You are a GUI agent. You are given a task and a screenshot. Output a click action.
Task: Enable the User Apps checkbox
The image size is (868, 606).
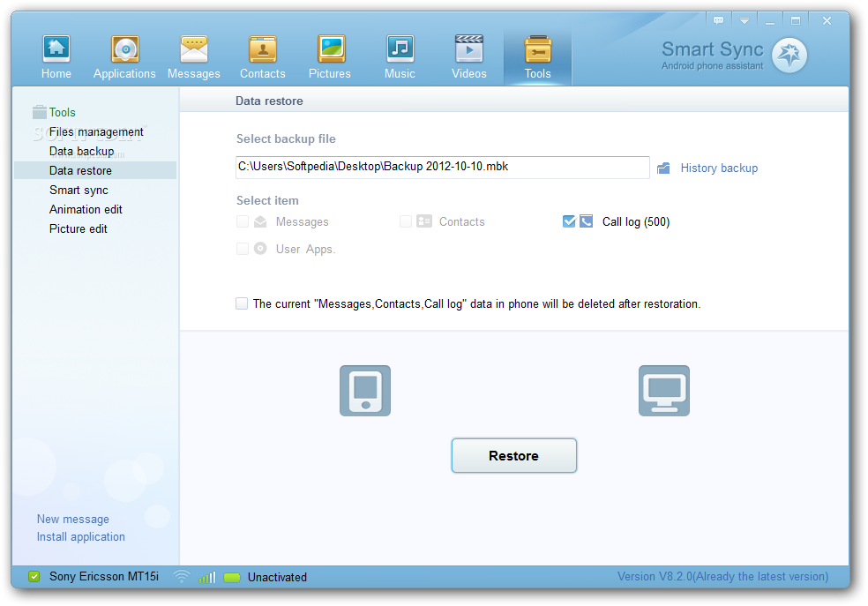click(x=243, y=249)
